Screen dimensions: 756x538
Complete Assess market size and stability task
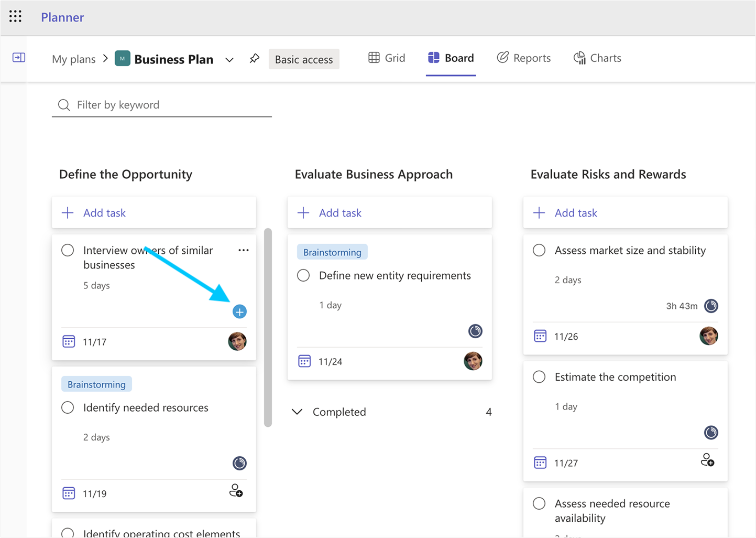539,251
